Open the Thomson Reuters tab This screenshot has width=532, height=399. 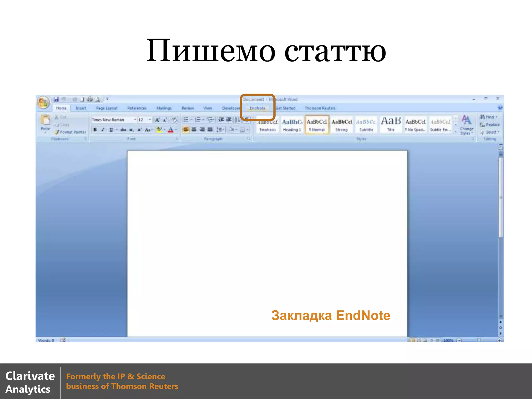(x=320, y=108)
